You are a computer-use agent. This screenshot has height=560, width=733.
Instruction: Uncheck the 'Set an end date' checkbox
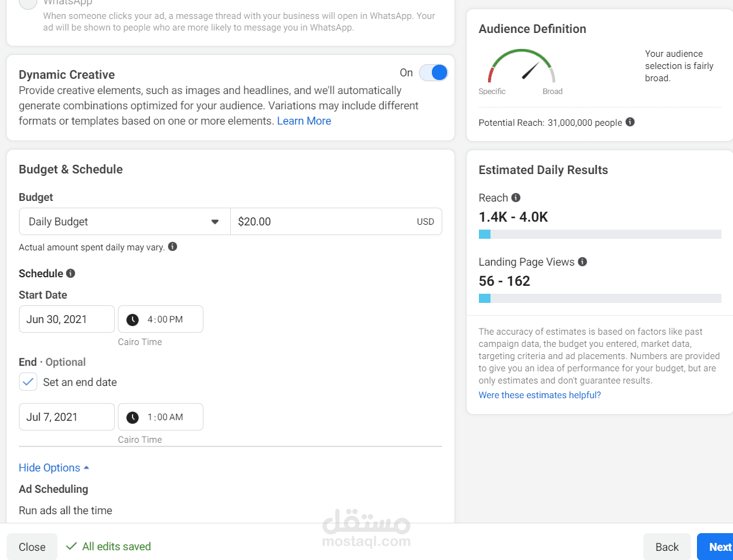(x=28, y=382)
